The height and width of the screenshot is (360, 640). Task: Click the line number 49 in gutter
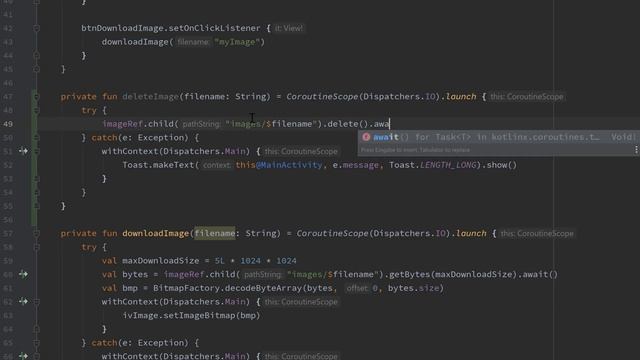8,124
